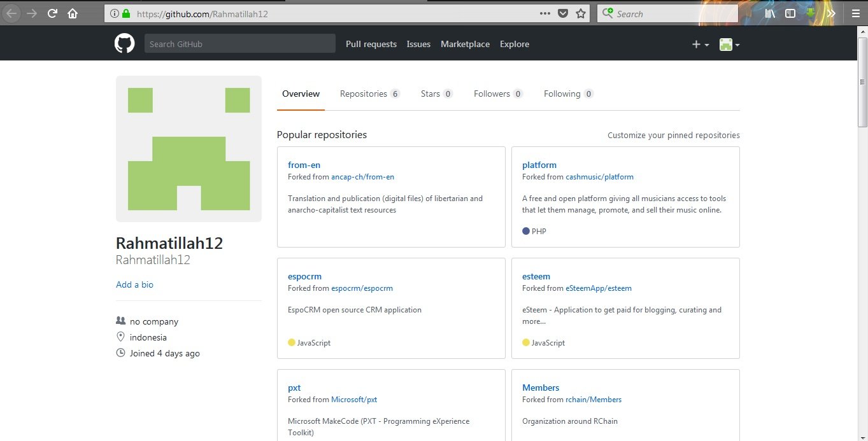Click the 'indonesia' location text
The image size is (868, 441).
pos(148,337)
